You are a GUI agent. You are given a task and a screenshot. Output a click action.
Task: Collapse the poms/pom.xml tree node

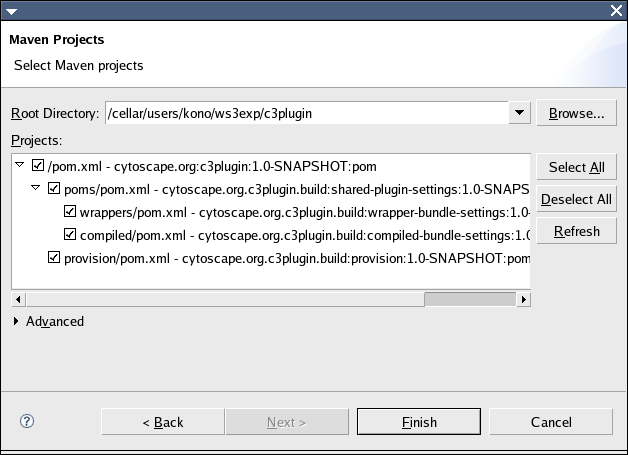(x=37, y=188)
